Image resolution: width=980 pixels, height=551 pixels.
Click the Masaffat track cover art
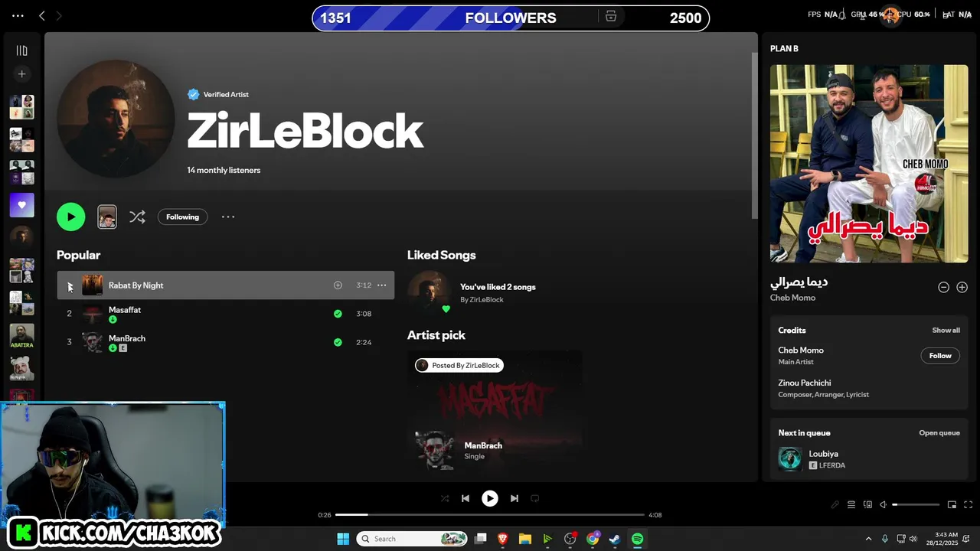tap(92, 314)
